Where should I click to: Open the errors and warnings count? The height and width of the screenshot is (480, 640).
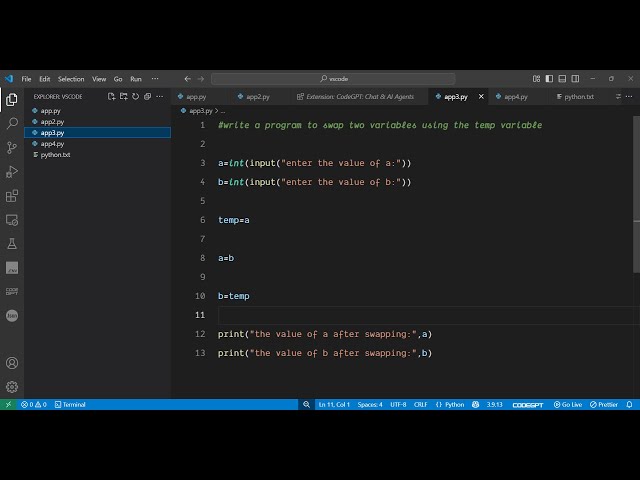click(x=34, y=404)
